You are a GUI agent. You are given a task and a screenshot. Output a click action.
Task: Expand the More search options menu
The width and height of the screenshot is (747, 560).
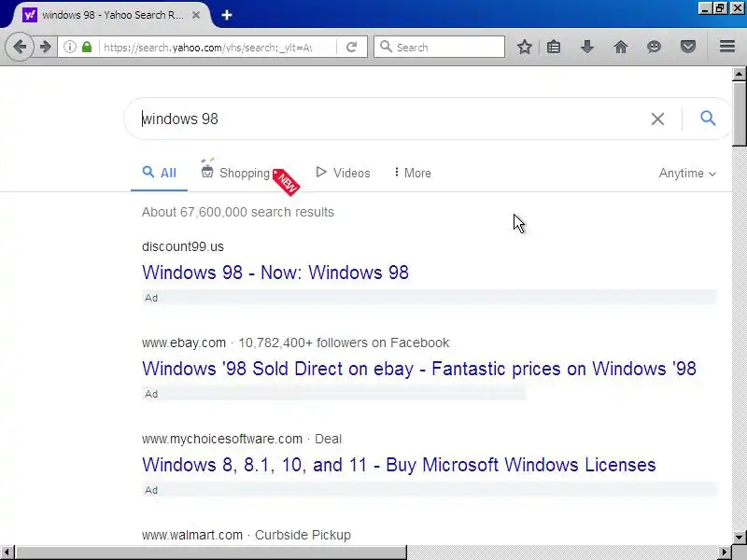point(413,173)
